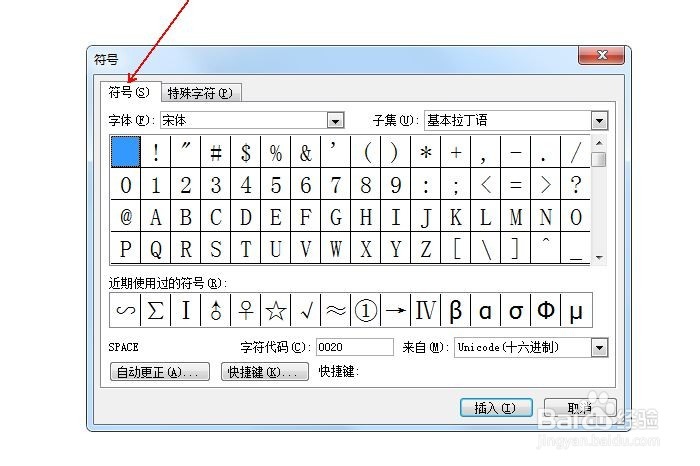
Task: Click the symbol grid scrollbar down arrow
Action: (599, 258)
